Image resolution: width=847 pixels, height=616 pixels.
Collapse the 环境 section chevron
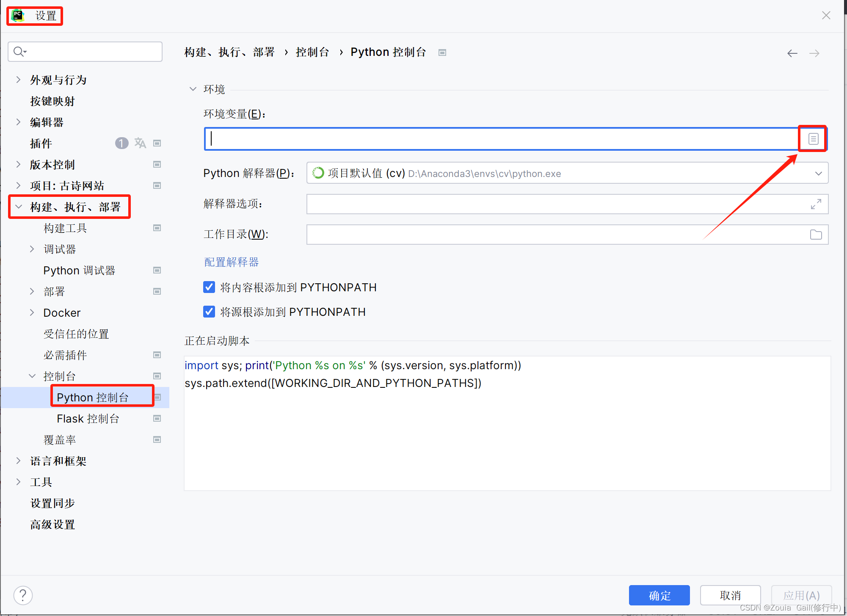click(x=193, y=89)
